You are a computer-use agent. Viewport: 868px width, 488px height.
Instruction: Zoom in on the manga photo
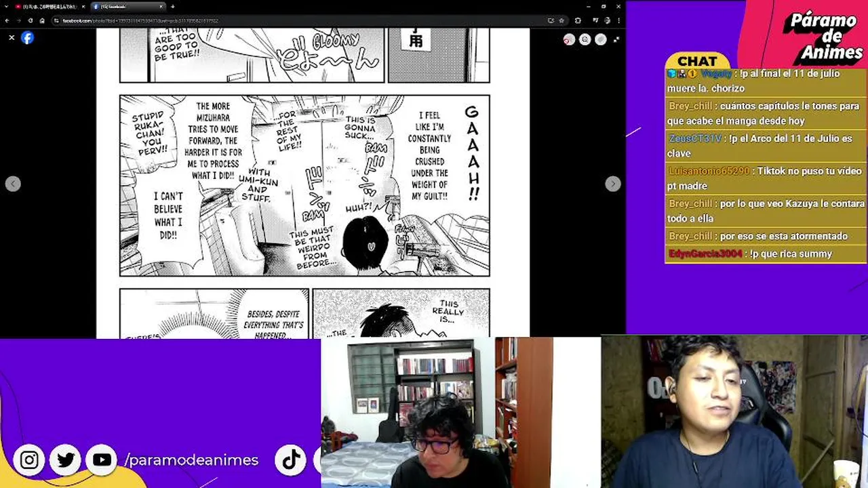(x=569, y=39)
